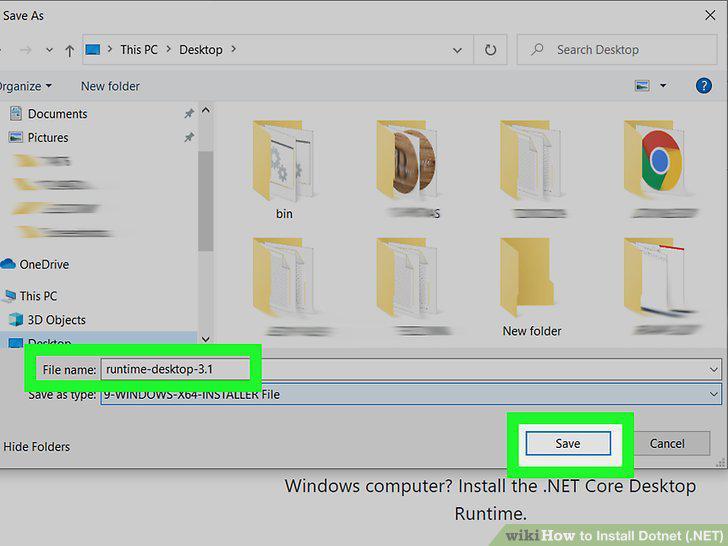Image resolution: width=728 pixels, height=546 pixels.
Task: Select This PC in the navigation pane
Action: 38,296
